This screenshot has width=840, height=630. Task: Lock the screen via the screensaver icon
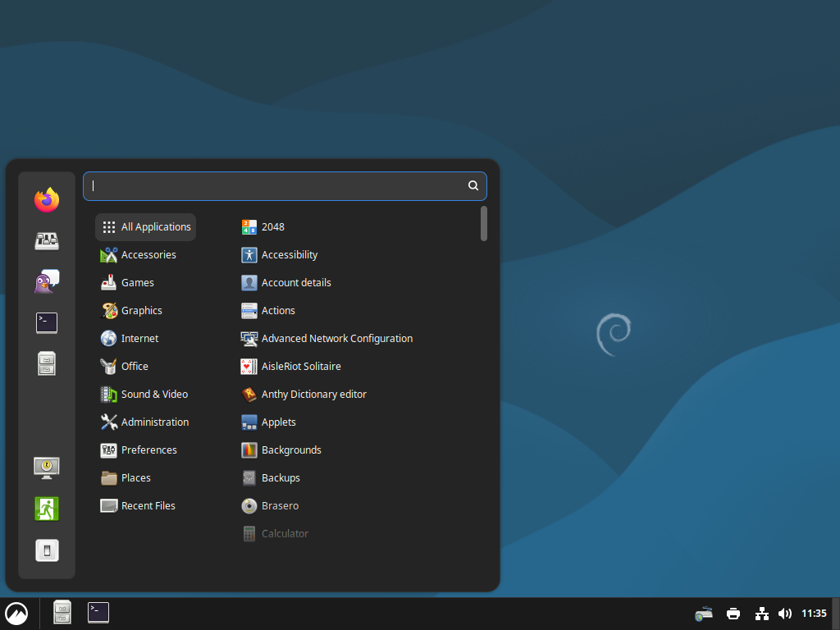coord(47,468)
